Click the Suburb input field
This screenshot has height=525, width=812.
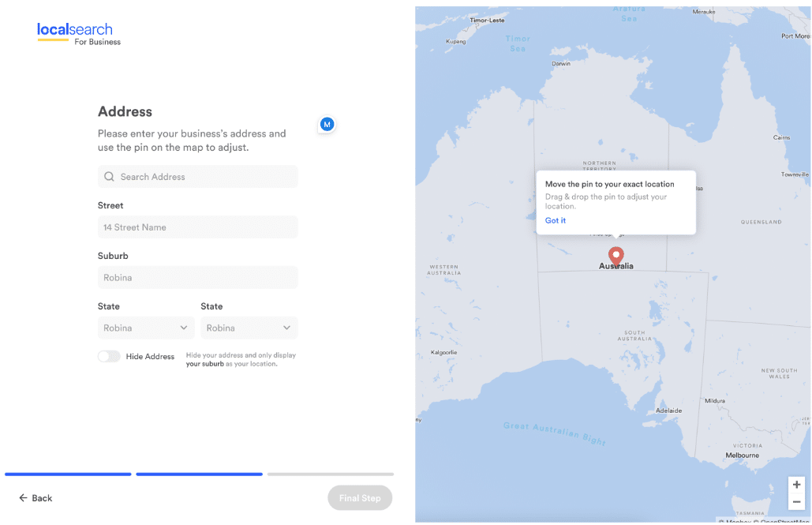[197, 277]
